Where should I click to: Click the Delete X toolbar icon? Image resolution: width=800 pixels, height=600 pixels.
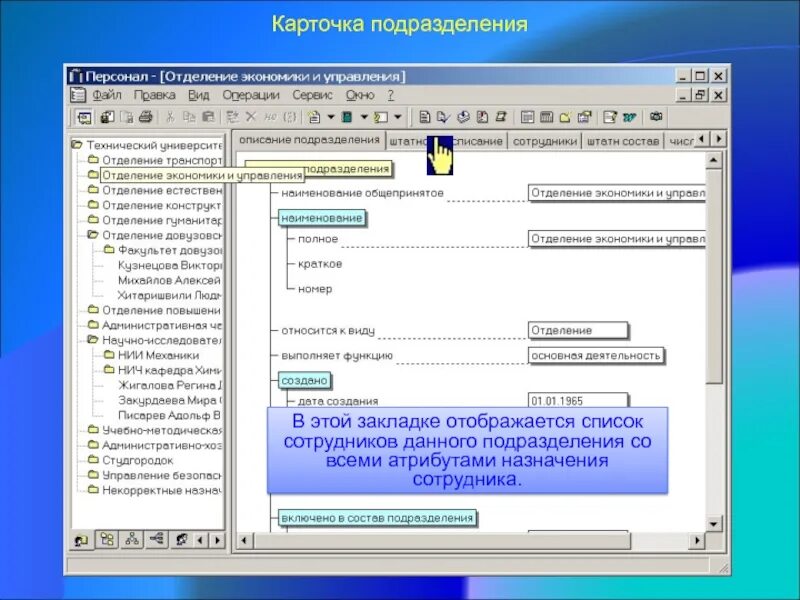[251, 117]
